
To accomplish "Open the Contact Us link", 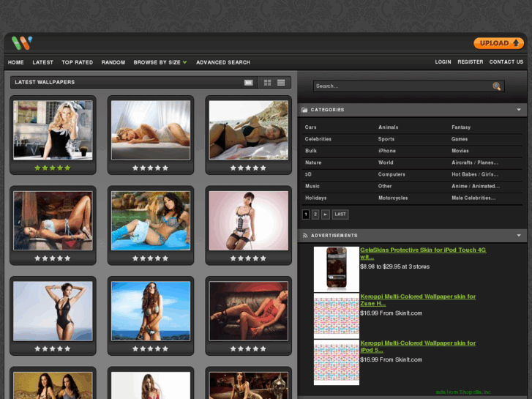I will (x=506, y=61).
